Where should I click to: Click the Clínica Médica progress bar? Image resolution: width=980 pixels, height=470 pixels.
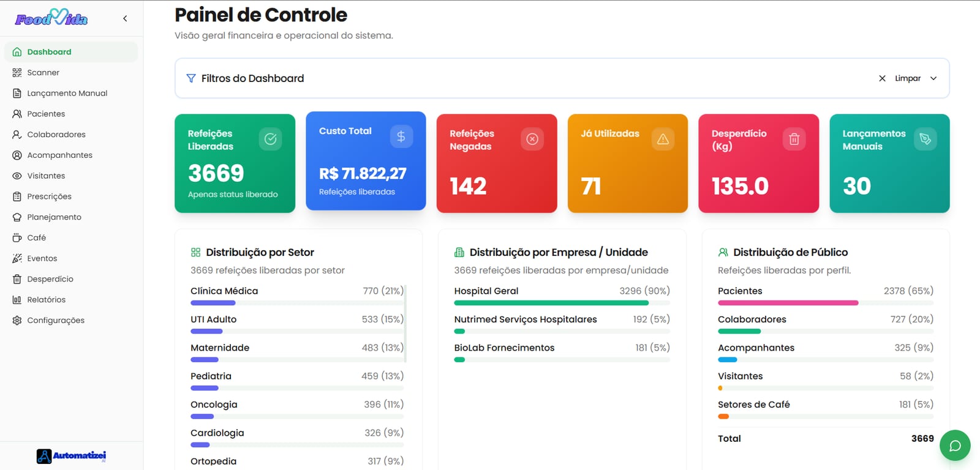pos(297,303)
